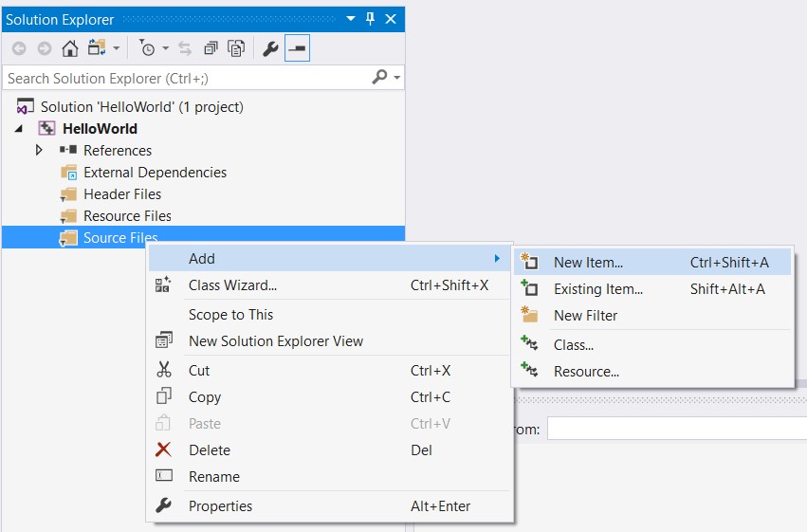Collapse the HelloWorld project node
The height and width of the screenshot is (532, 807).
click(x=19, y=129)
